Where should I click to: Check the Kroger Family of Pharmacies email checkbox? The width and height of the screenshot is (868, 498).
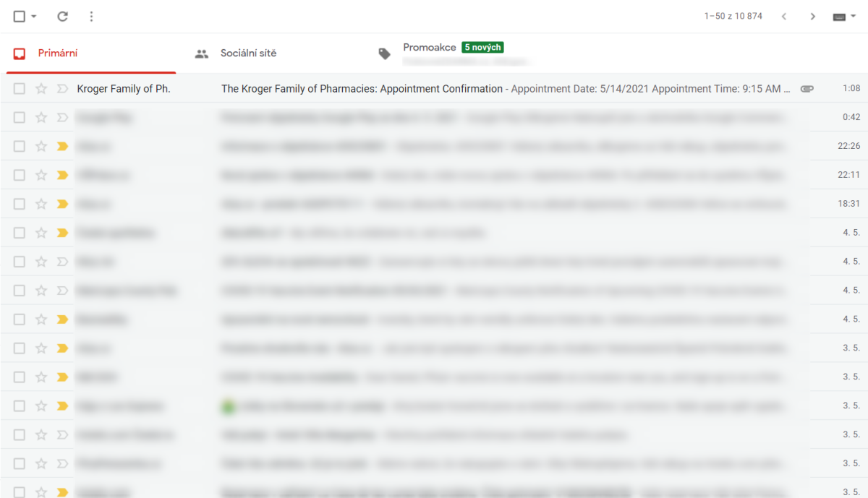[20, 89]
